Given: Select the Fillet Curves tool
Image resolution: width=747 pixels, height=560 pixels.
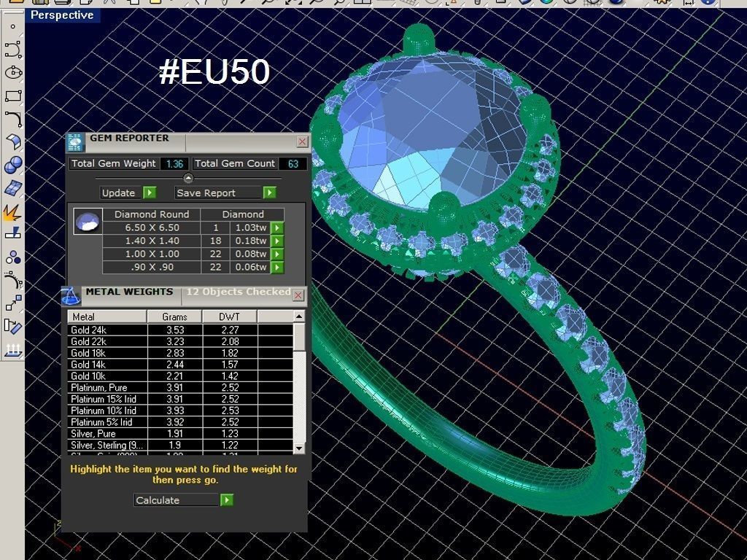Looking at the screenshot, I should click(x=13, y=119).
